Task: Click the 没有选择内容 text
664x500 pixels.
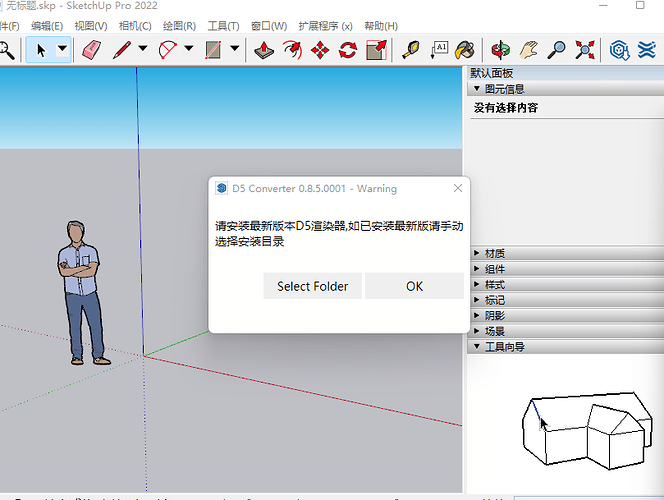Action: 506,108
